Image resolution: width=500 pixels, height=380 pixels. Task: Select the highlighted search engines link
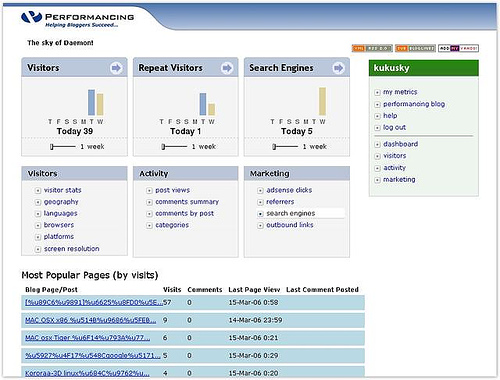point(291,213)
